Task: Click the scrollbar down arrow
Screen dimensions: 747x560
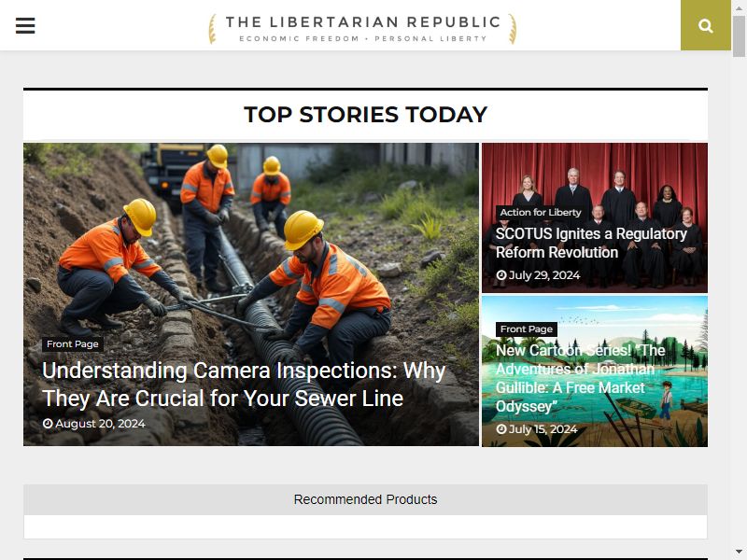Action: [739, 552]
